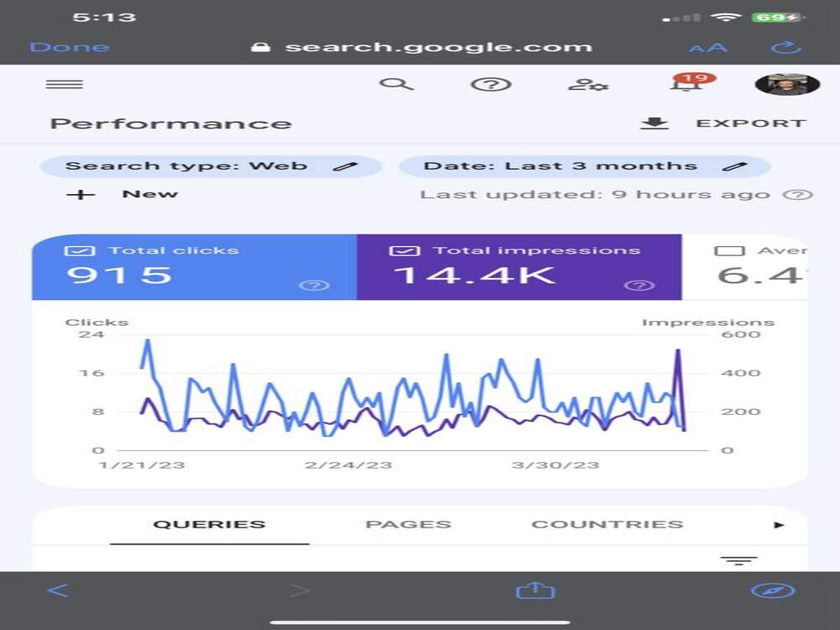Click the Clicks axis label
The height and width of the screenshot is (630, 840).
pos(97,323)
